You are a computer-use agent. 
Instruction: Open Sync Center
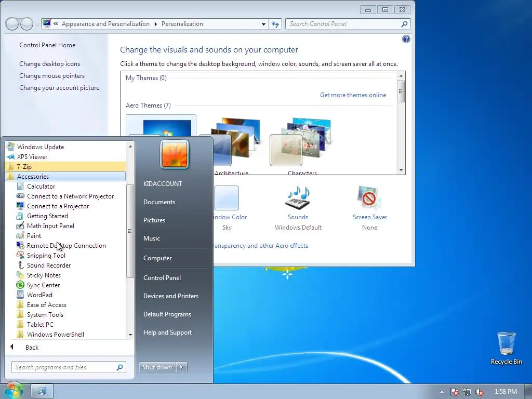tap(44, 285)
